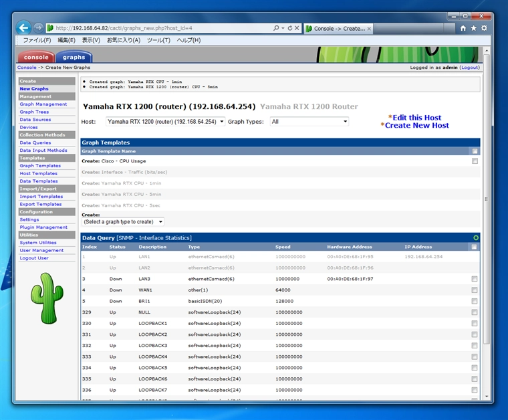Image resolution: width=508 pixels, height=420 pixels.
Task: Open Settings in sidebar
Action: tap(29, 219)
